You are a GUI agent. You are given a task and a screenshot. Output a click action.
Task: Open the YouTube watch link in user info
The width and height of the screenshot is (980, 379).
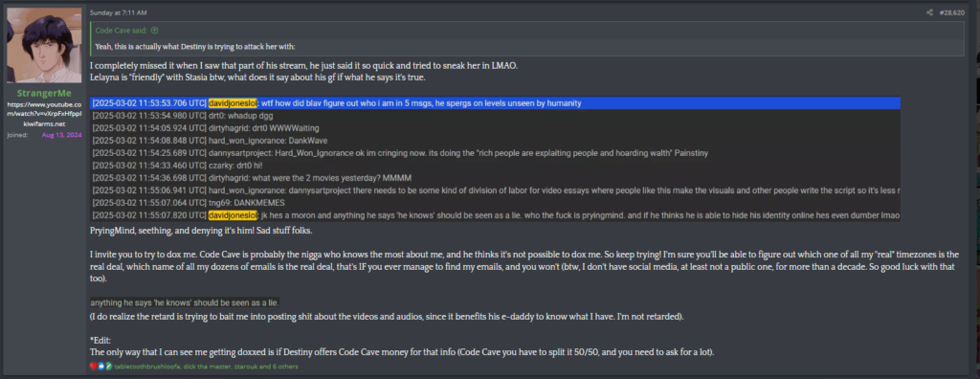(x=44, y=109)
